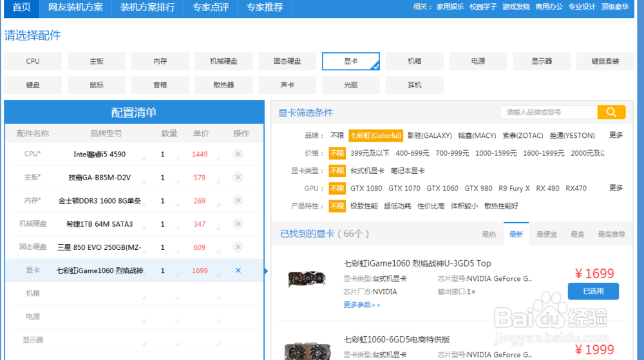Viewport: 644px width, 360px height.
Task: Remove the 金士顿DDR3 memory row
Action: coord(238,200)
